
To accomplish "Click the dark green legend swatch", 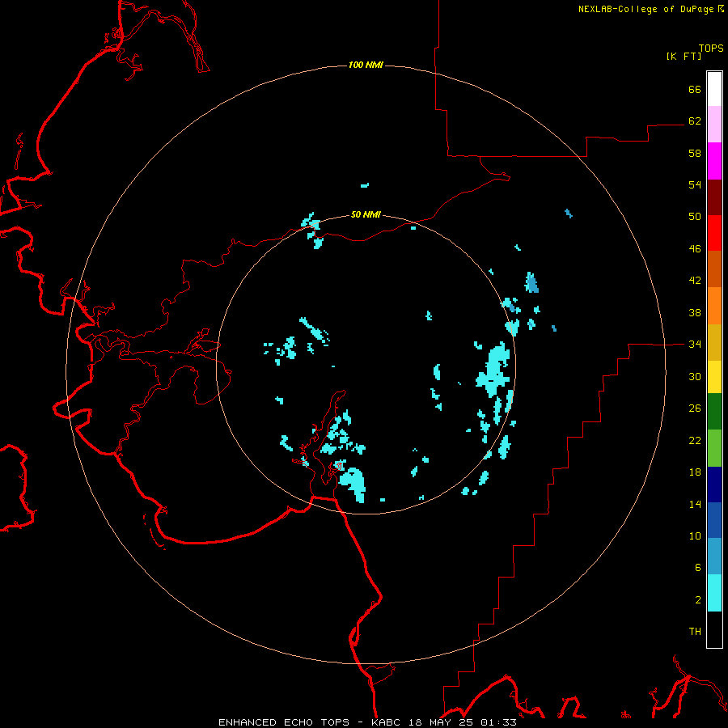I will (714, 412).
